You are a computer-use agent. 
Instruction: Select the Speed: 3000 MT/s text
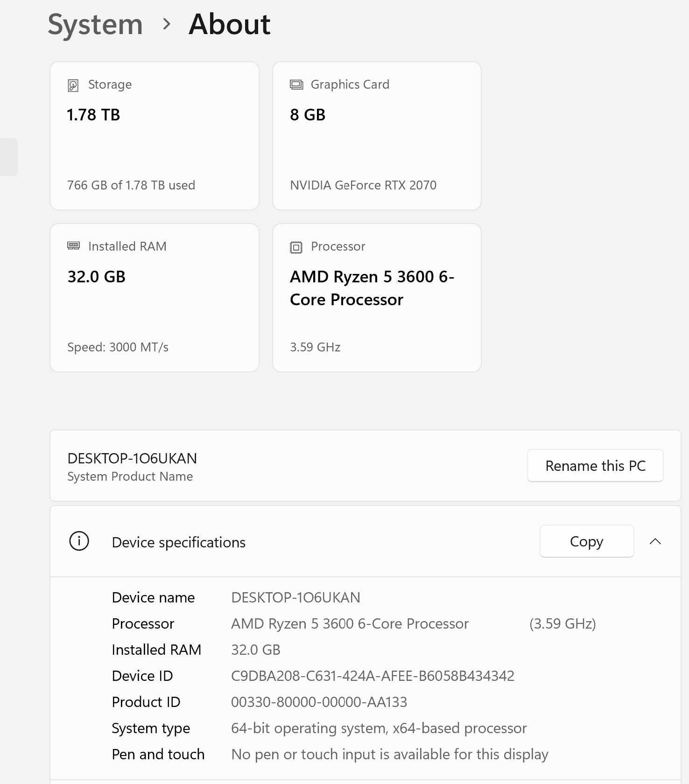click(x=118, y=347)
